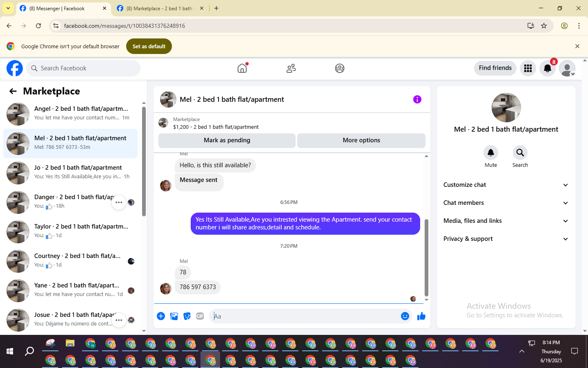Navigate back with Chrome's back arrow
Screen dimensions: 588x368
(9, 26)
